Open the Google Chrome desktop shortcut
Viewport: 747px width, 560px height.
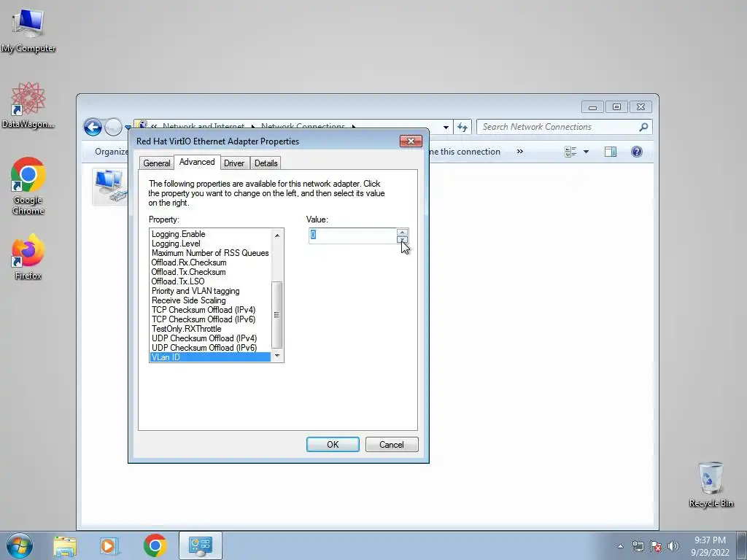pyautogui.click(x=28, y=186)
